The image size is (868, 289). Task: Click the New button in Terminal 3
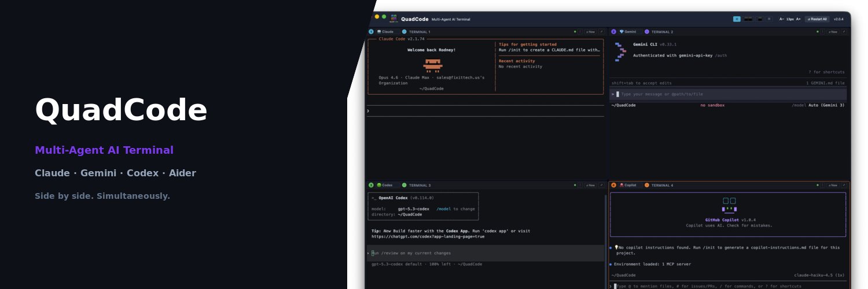590,185
